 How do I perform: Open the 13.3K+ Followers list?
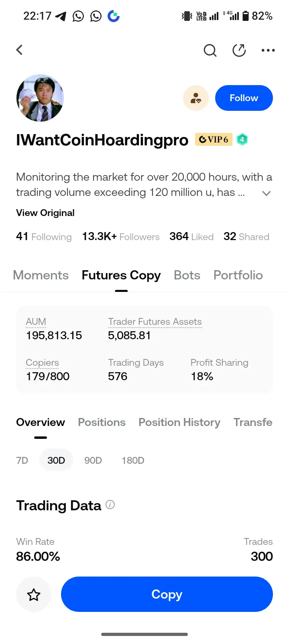121,237
